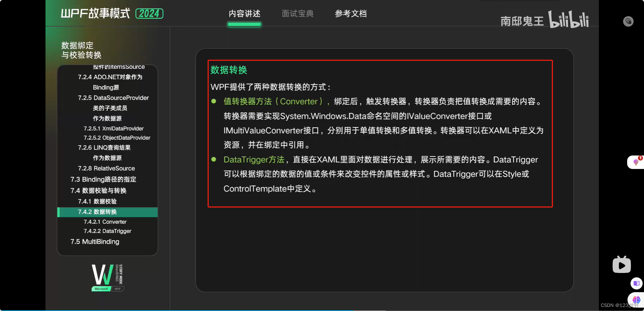The height and width of the screenshot is (311, 644).
Task: Open 7.2.5.1 XmlDataProvider section
Action: pos(114,129)
